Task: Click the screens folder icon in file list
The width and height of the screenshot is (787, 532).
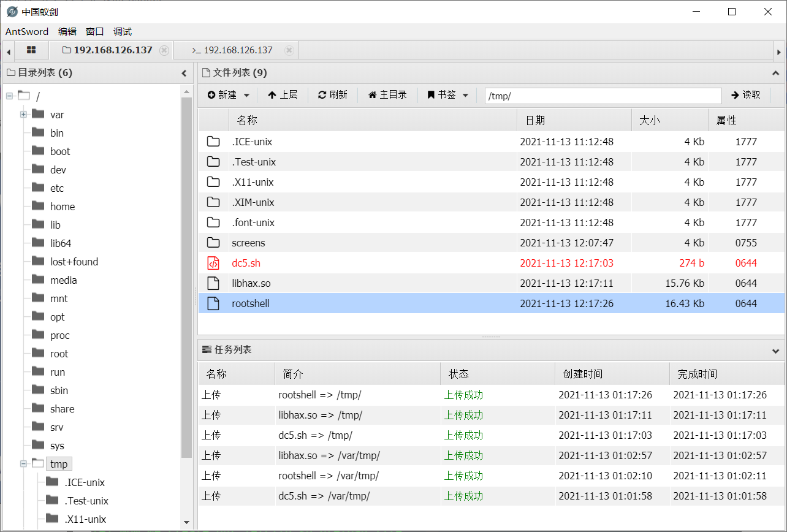Action: (213, 243)
